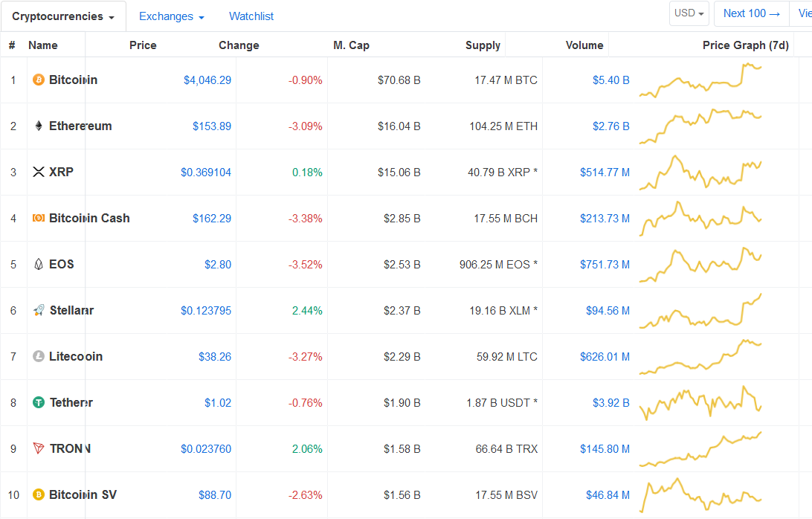Screen dimensions: 812x519
Task: Sort table by Volume column header
Action: tap(584, 45)
